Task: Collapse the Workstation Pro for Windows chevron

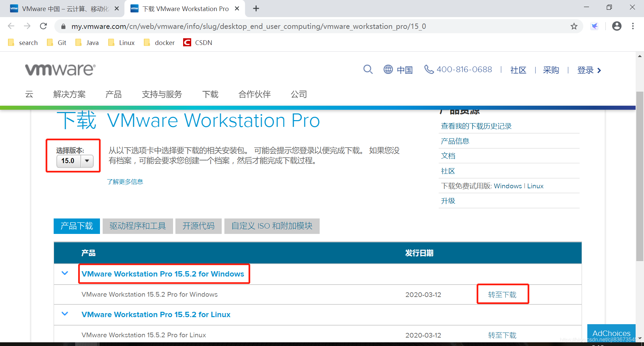Action: (65, 273)
